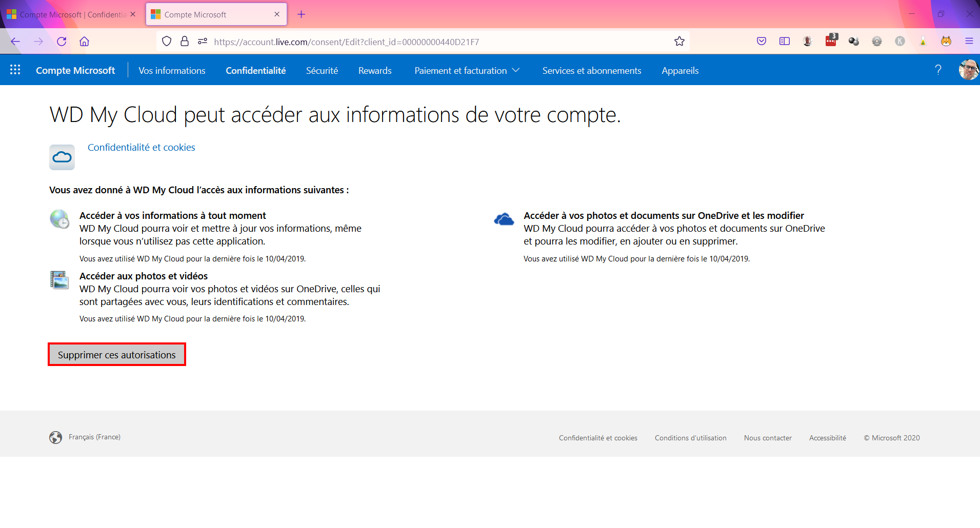
Task: Click the black and grey spheres extension icon
Action: 854,42
